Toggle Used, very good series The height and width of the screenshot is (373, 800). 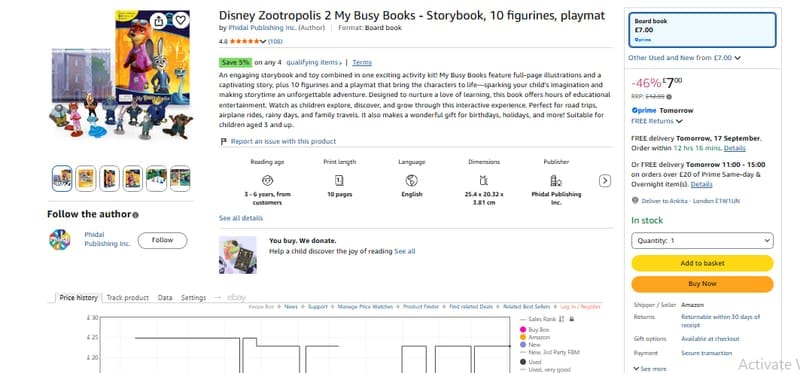544,369
